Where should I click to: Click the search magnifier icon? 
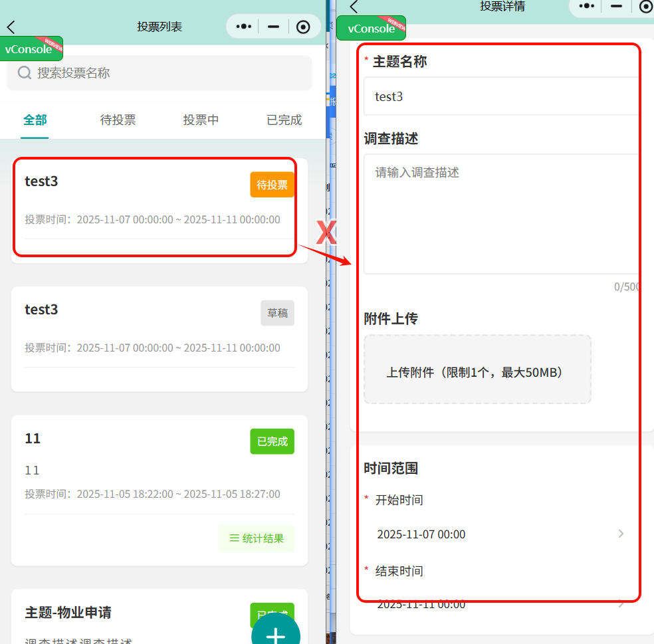tap(25, 73)
